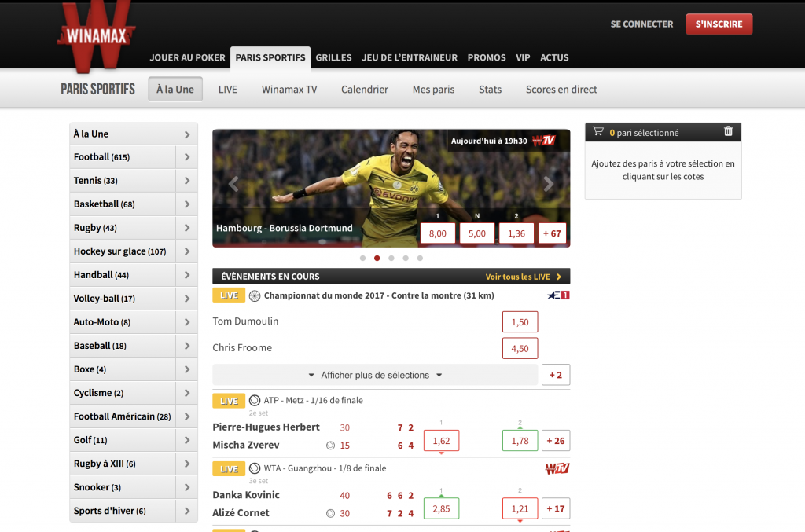This screenshot has height=532, width=805.
Task: Select fifth carousel dot
Action: (420, 258)
